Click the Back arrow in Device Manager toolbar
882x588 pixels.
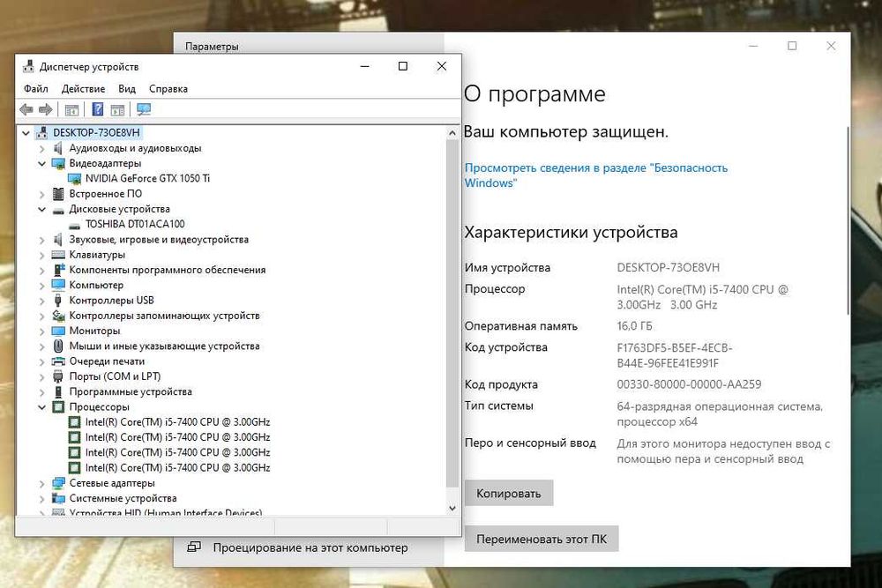(26, 109)
